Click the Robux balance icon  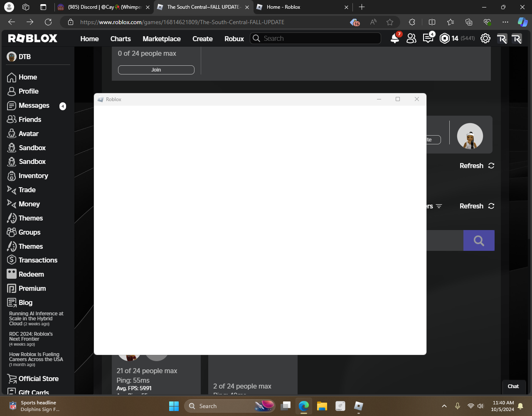pyautogui.click(x=445, y=38)
